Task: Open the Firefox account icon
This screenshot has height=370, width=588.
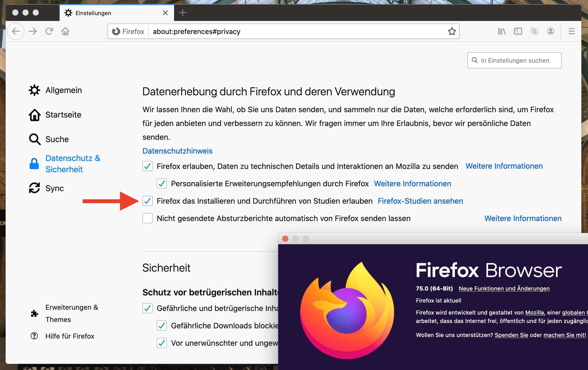Action: 551,31
